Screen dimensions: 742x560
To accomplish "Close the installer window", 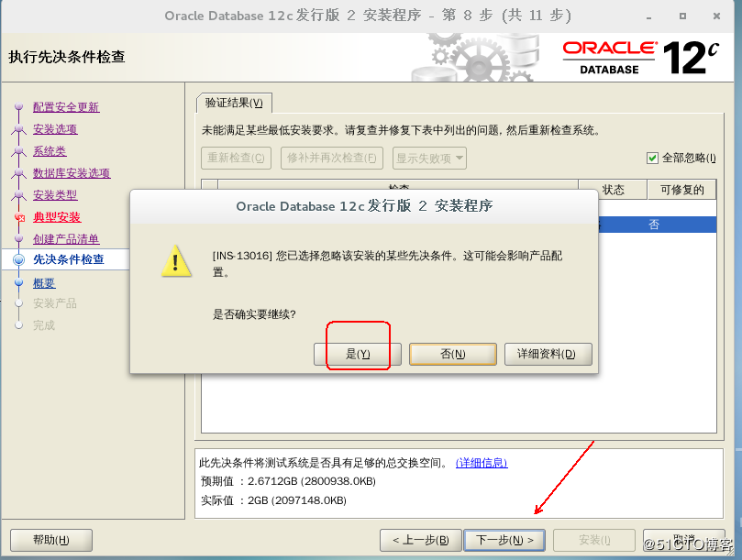I will (x=716, y=16).
